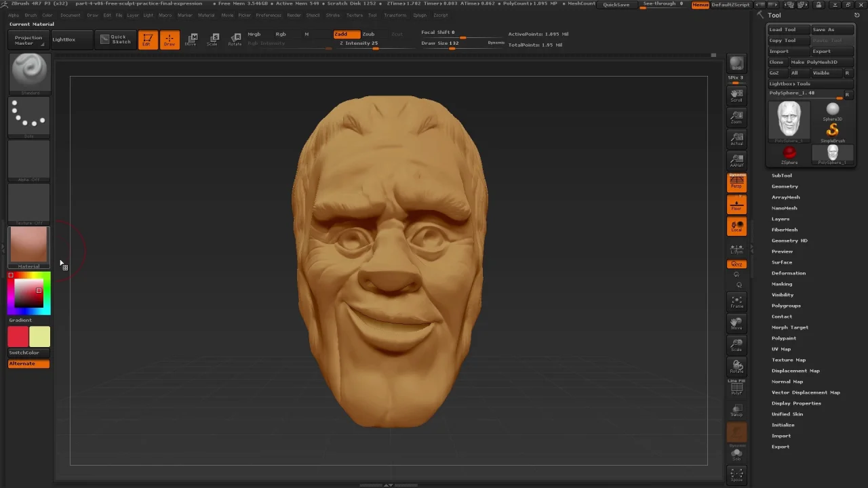The height and width of the screenshot is (488, 868).
Task: Click the right shelf Rotate view icon
Action: coord(736,367)
